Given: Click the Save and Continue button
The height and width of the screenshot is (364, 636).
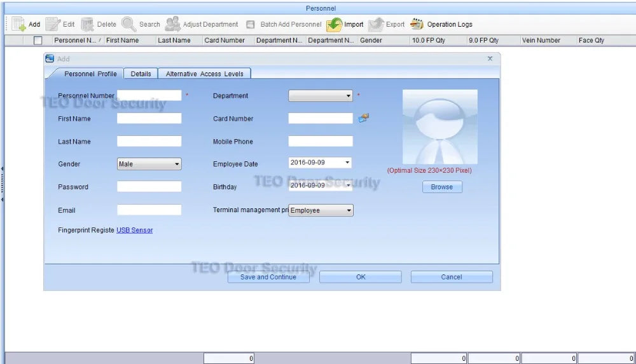Looking at the screenshot, I should (x=268, y=277).
